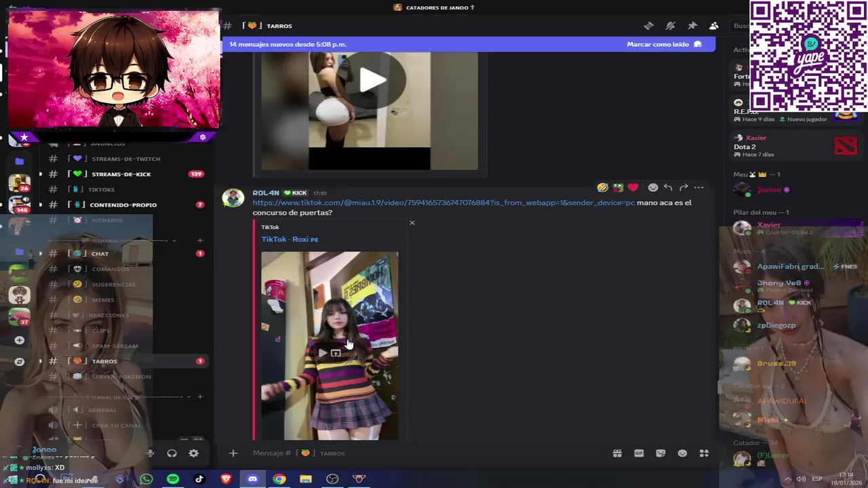Join the Crea tu canal voice channel
Screen dimensions: 868x488
coord(116,426)
